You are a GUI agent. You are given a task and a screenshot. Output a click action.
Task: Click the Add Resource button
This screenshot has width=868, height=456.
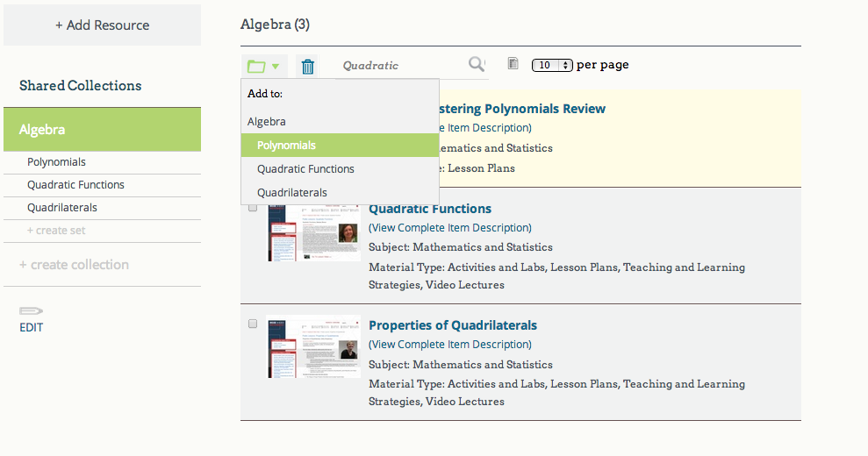point(102,25)
